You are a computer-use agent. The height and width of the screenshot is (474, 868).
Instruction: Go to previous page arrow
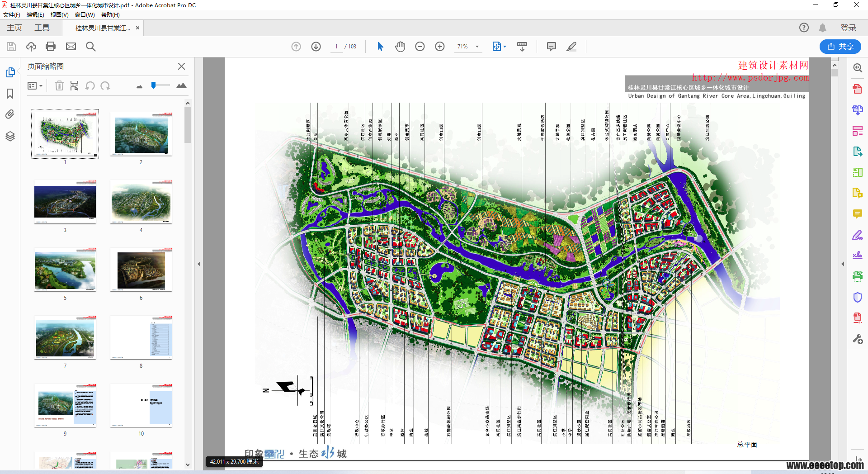(296, 47)
